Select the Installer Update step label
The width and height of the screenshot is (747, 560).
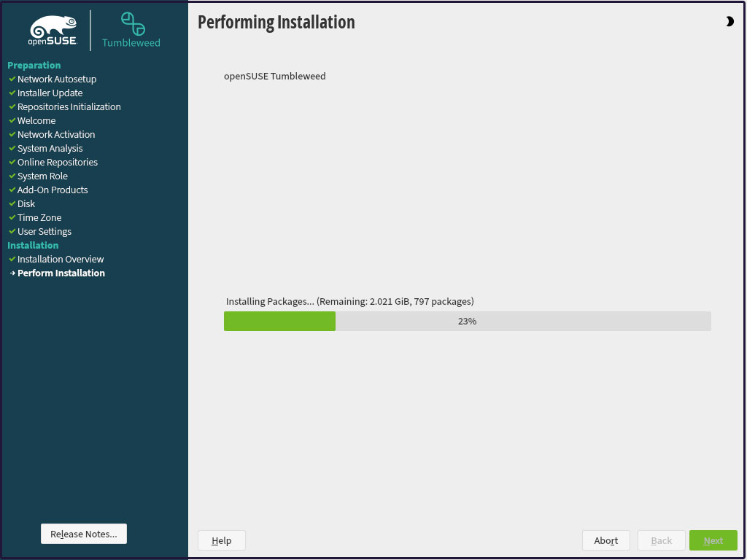pos(50,93)
